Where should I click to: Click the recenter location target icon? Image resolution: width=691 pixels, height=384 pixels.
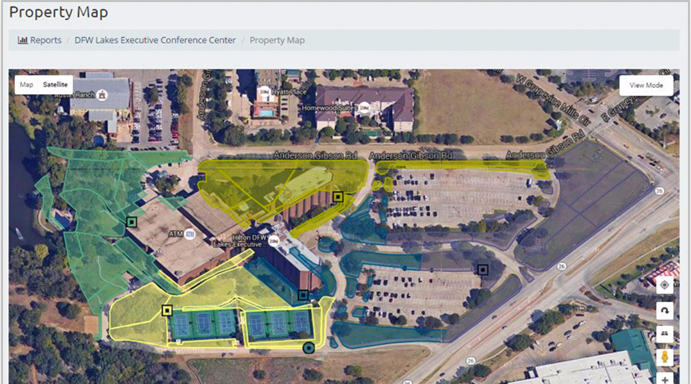click(665, 285)
